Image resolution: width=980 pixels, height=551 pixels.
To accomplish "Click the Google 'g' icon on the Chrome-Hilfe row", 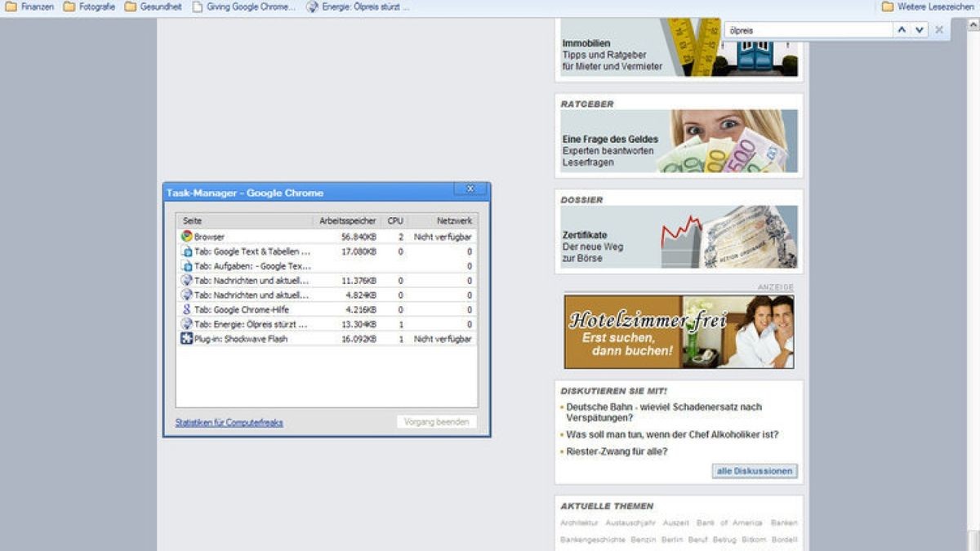I will [x=186, y=309].
